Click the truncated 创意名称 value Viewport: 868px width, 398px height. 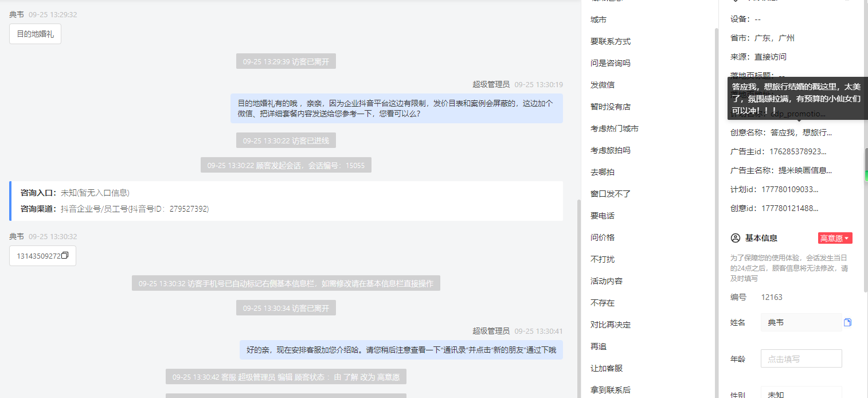click(801, 132)
